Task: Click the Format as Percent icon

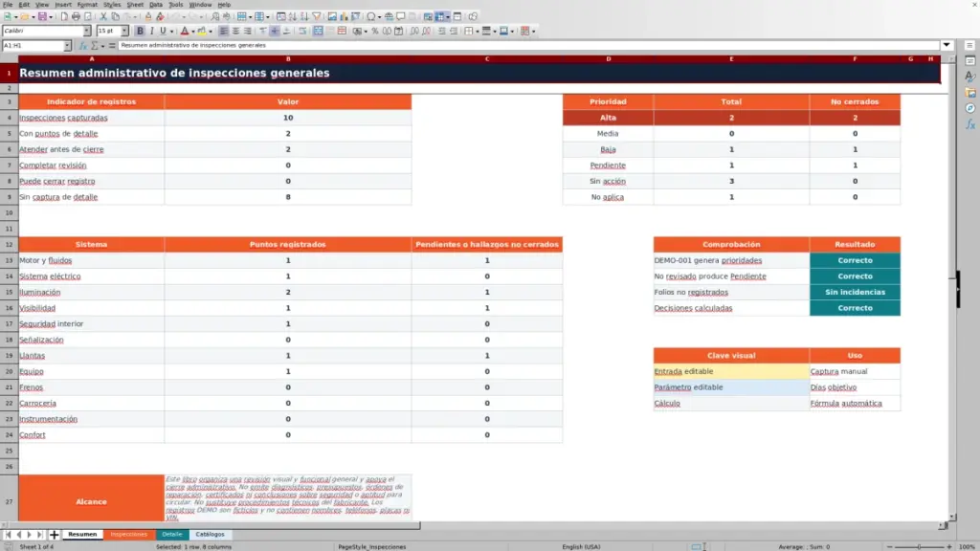Action: coord(375,32)
